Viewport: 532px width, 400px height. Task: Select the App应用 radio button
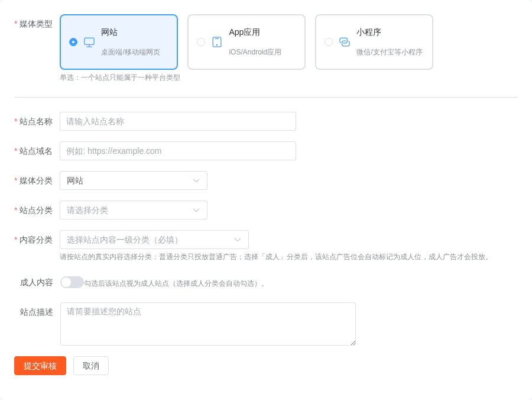[201, 42]
